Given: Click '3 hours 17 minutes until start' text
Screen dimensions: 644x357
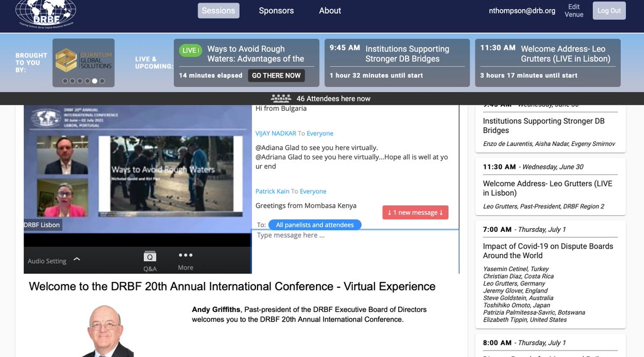Looking at the screenshot, I should click(529, 76).
